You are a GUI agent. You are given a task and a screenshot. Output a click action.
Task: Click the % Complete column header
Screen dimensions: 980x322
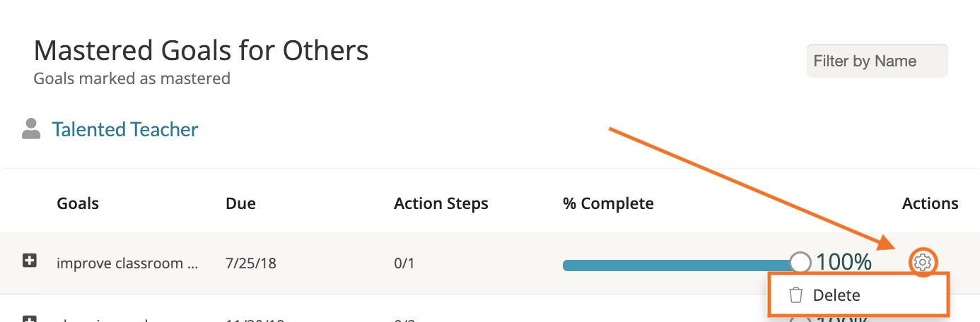pos(608,204)
